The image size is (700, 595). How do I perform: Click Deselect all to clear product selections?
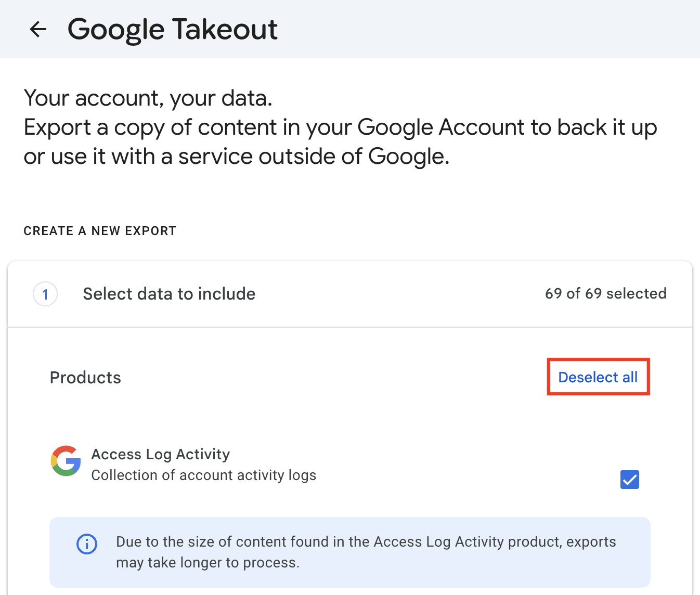598,377
